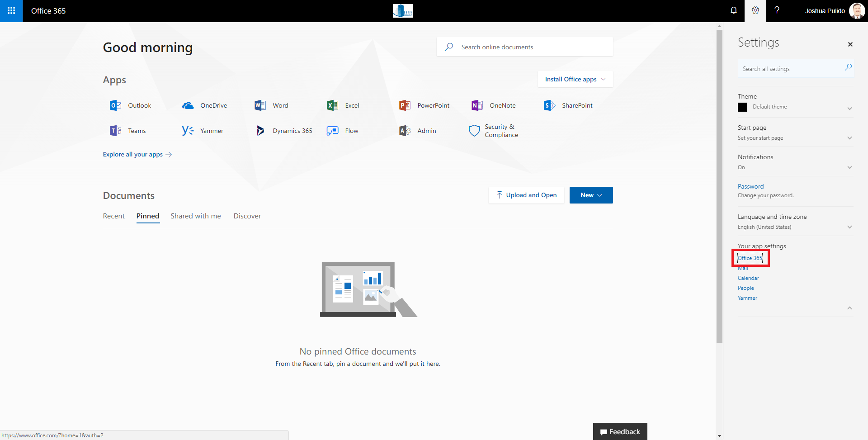Viewport: 868px width, 440px height.
Task: Click Joshua Pulido's profile picture
Action: tap(857, 11)
